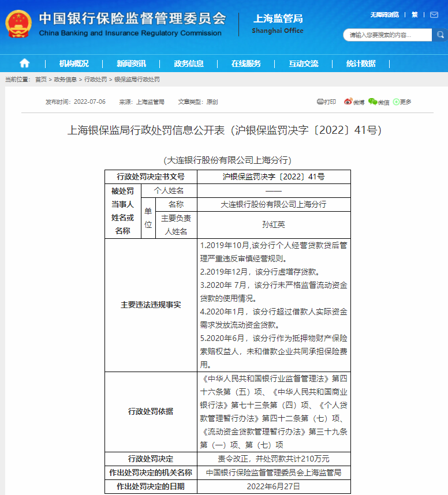Screen dimensions: 448x495
Task: Click the home icon in navigation bar
Action: coord(24,63)
